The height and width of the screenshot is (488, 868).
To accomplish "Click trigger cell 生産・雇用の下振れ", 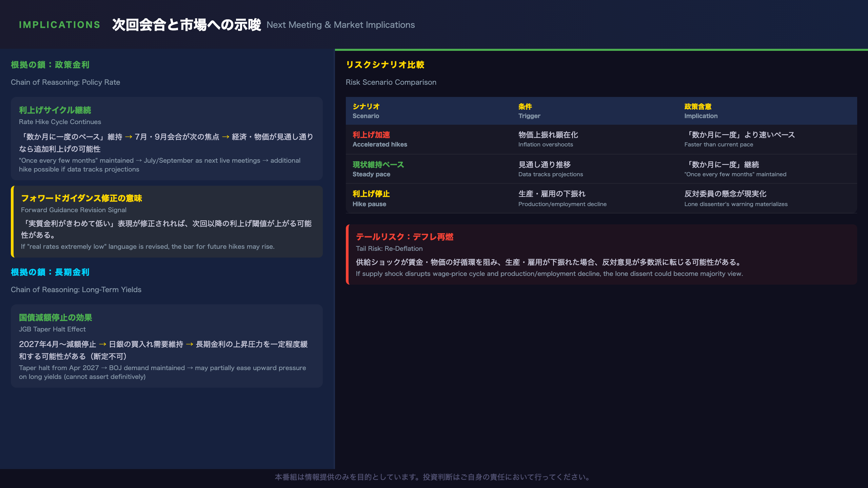I will [552, 194].
